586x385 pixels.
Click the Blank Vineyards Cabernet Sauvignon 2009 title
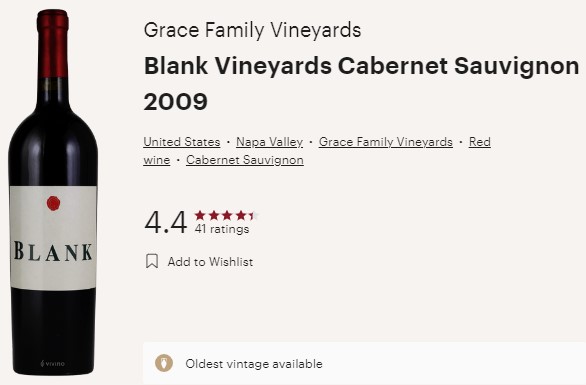(x=361, y=83)
